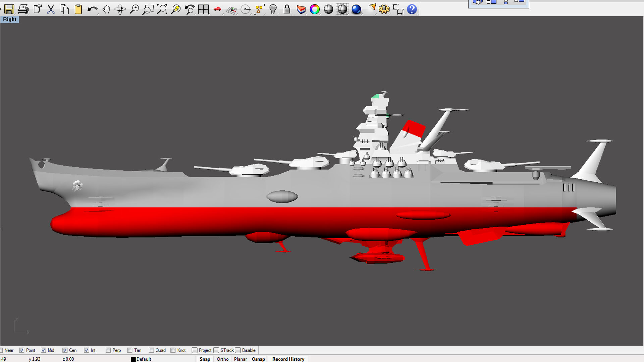Open the Default layer selector
644x362 pixels.
pos(144,359)
